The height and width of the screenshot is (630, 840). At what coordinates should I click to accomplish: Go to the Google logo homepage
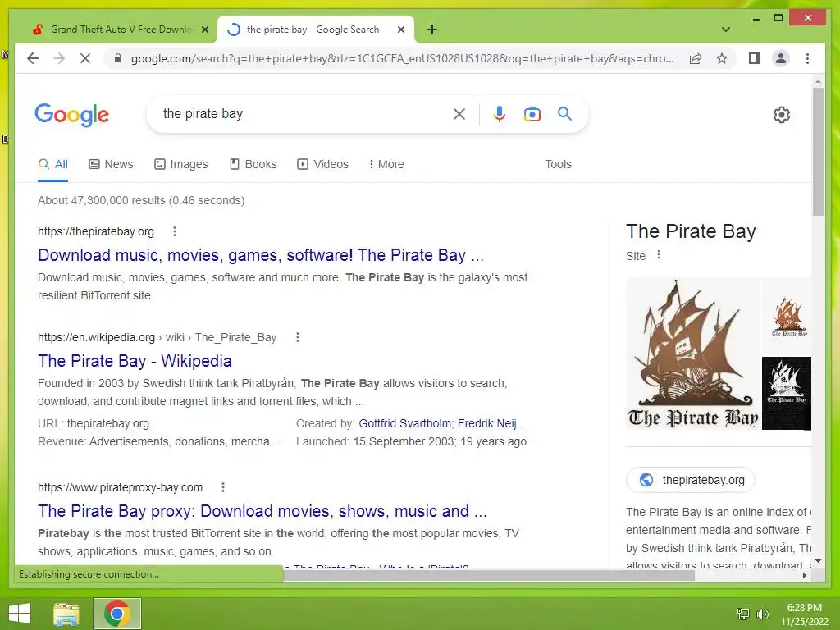pos(72,115)
